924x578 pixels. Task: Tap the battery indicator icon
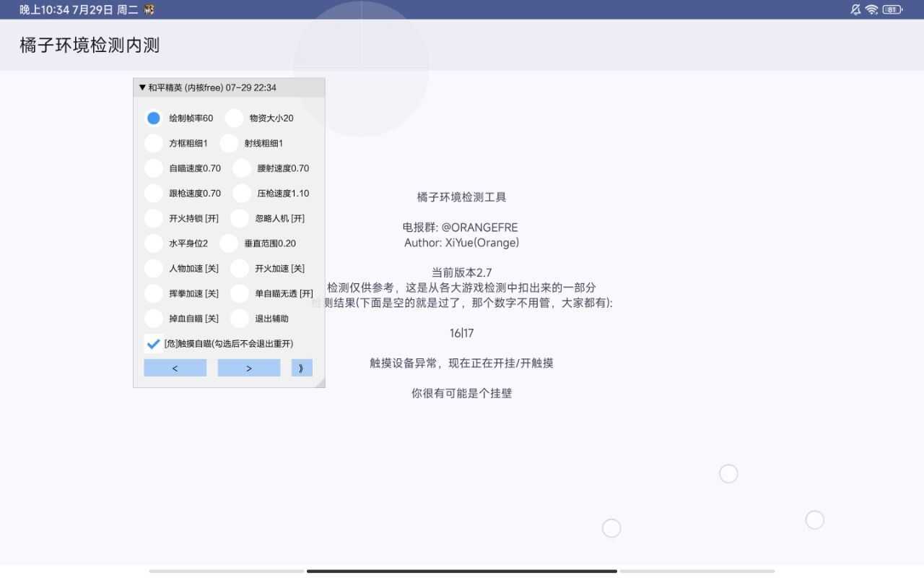click(x=892, y=9)
